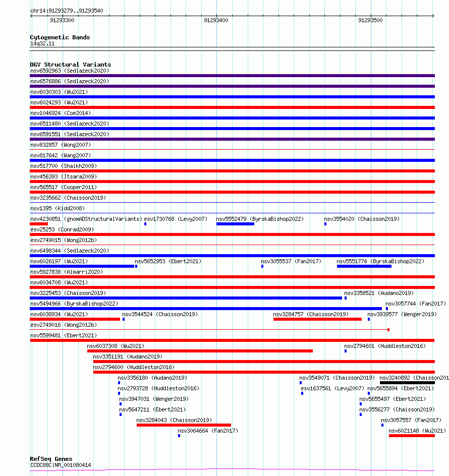449x476 pixels.
Task: Click the 91293400 ruler position marker
Action: click(216, 20)
